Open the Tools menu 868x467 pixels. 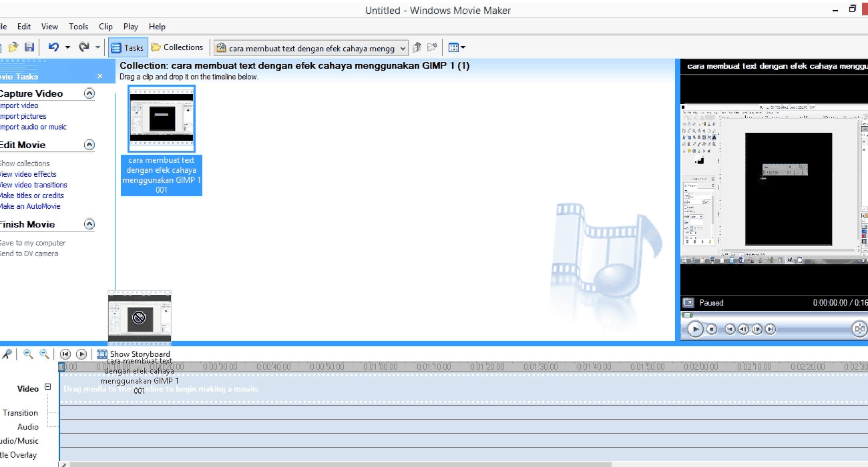tap(78, 27)
